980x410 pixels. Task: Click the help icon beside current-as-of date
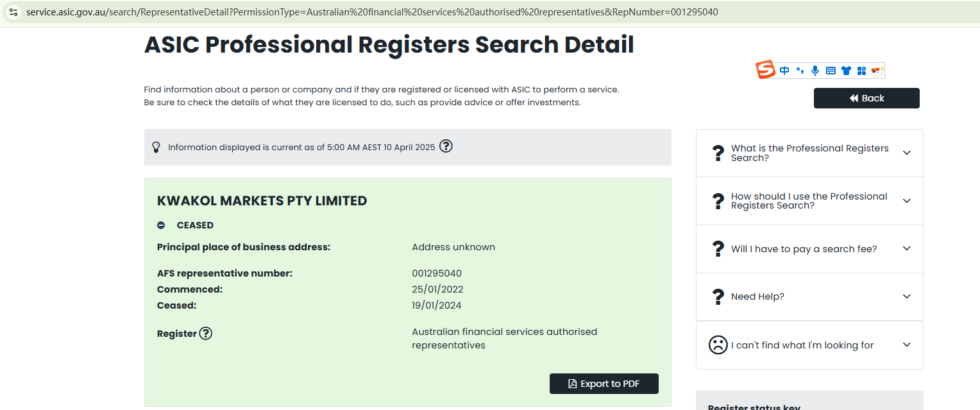446,146
